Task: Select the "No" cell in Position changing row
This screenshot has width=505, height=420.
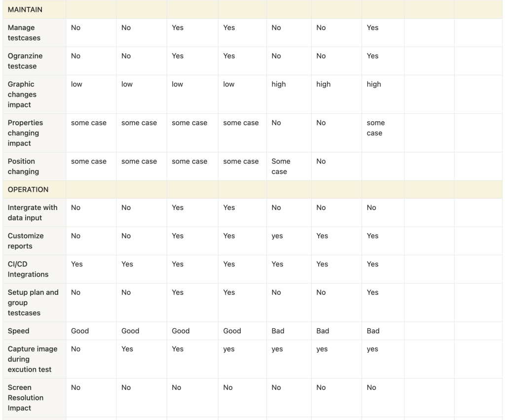Action: [x=321, y=161]
